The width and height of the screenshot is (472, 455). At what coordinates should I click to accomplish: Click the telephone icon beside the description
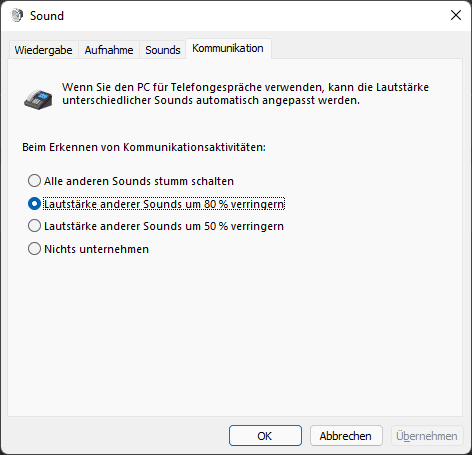(38, 99)
